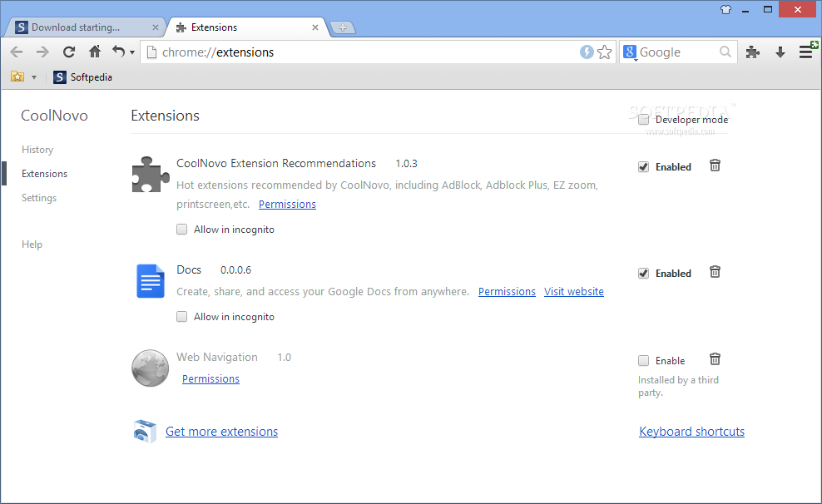Screen dimensions: 822x504
Task: Open the Google search engine selector
Action: coord(630,52)
